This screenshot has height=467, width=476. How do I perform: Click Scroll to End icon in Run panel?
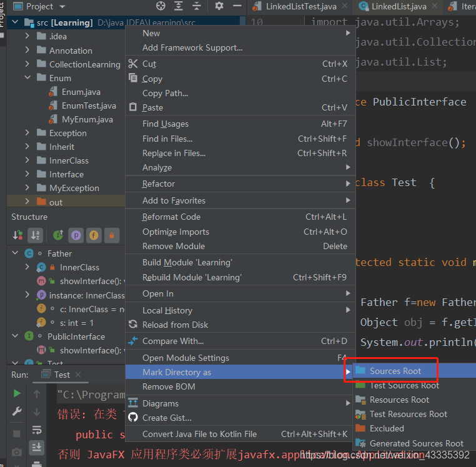click(37, 447)
